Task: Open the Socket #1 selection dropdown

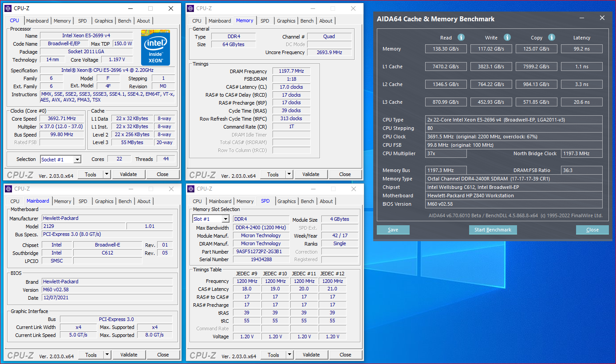Action: [x=77, y=160]
